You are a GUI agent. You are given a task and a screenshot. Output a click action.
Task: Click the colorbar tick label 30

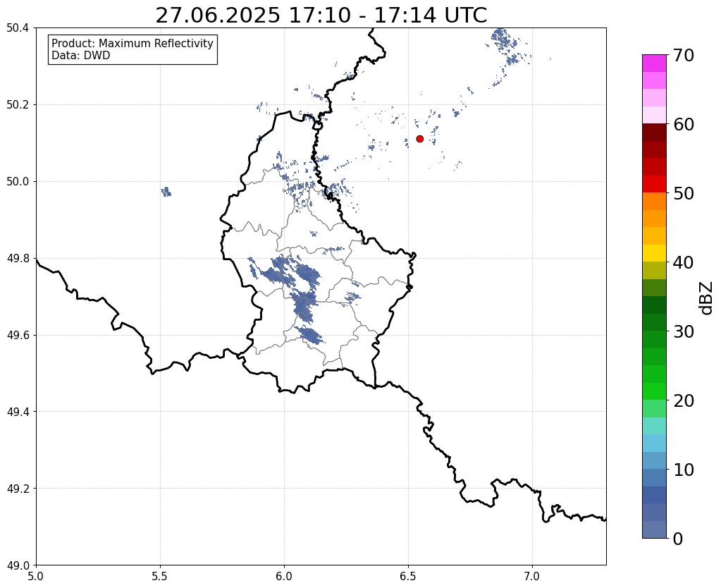coord(684,331)
